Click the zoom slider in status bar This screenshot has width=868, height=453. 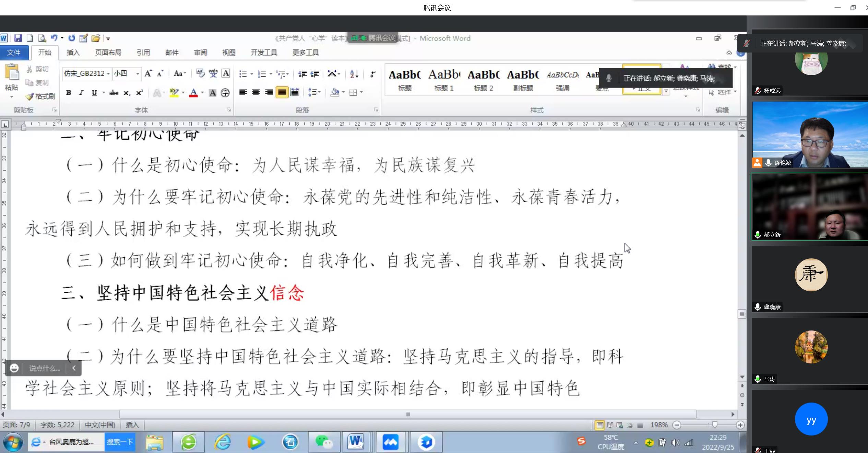coord(715,425)
